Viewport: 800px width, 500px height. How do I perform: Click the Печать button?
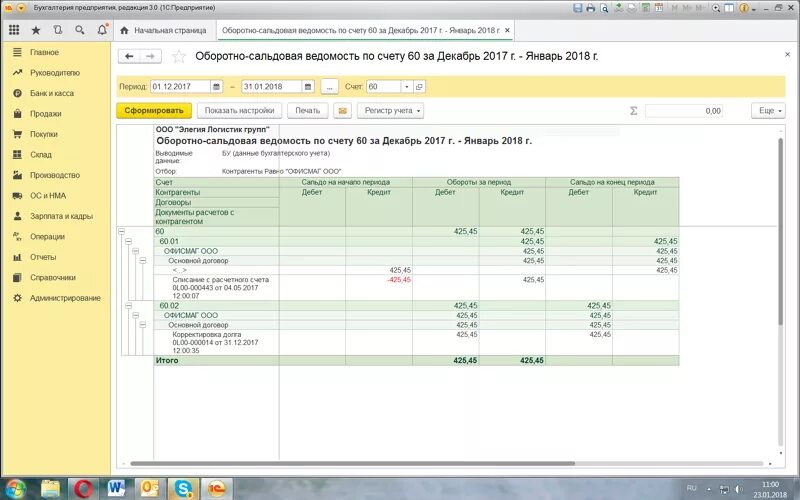click(x=308, y=111)
